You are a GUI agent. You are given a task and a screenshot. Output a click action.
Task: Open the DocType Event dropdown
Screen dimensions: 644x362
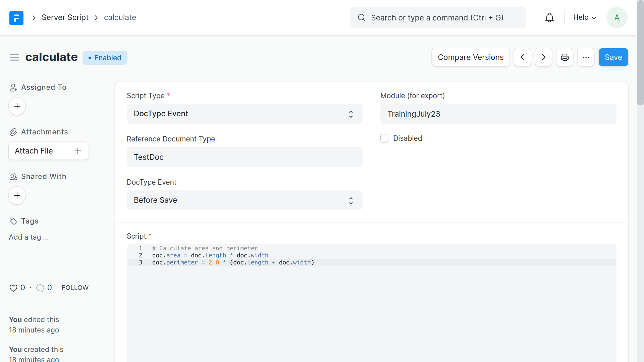click(244, 200)
